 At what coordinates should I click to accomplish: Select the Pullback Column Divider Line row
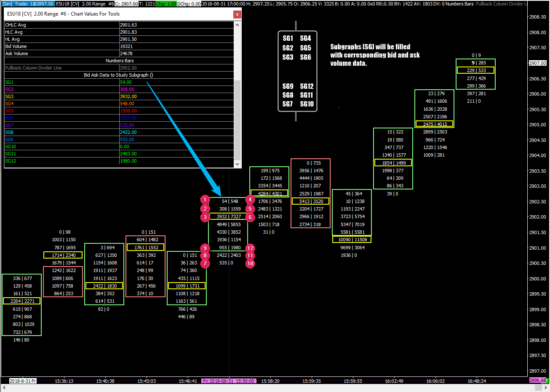[x=119, y=68]
